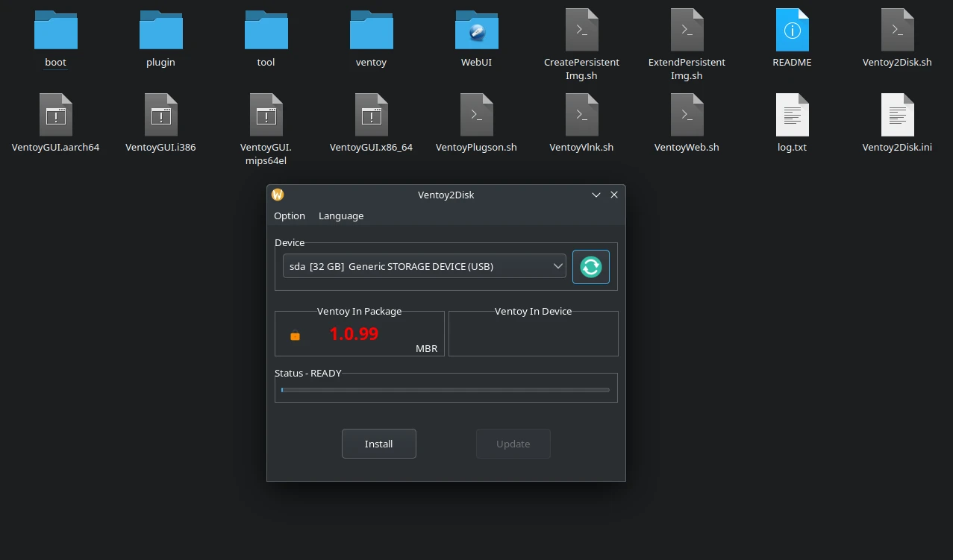Click the 1.0.99 version number

click(x=354, y=333)
